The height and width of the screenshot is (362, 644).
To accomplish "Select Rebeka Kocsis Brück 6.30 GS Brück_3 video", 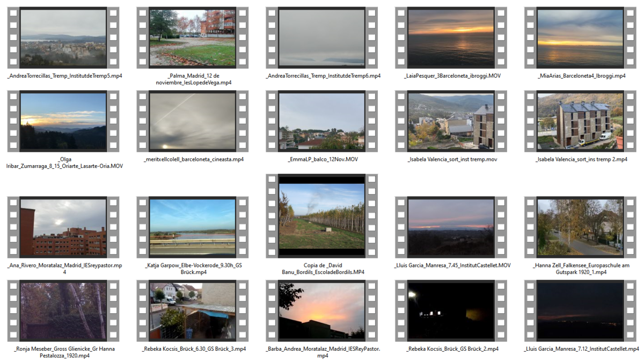I will pyautogui.click(x=192, y=311).
